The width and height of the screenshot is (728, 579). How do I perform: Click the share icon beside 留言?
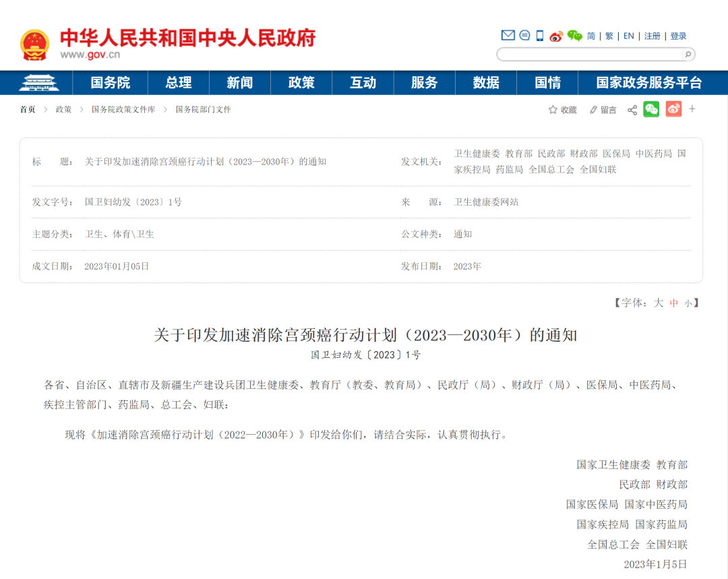pos(632,110)
